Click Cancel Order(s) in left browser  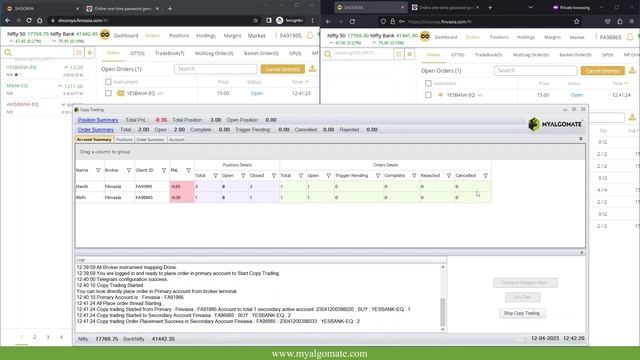[x=282, y=69]
